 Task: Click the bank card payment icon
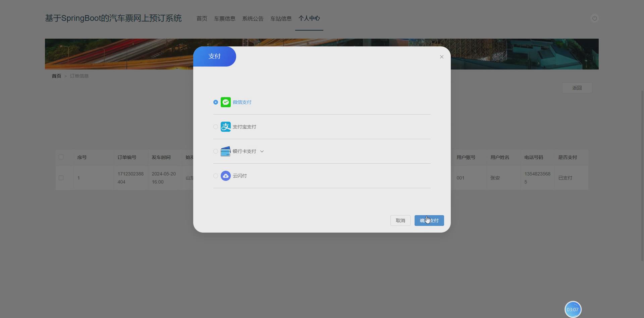(225, 151)
